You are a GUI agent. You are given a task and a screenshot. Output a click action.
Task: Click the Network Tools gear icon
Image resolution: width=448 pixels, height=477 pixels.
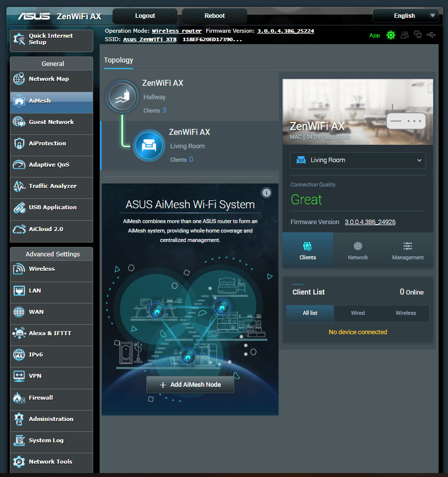(x=19, y=462)
